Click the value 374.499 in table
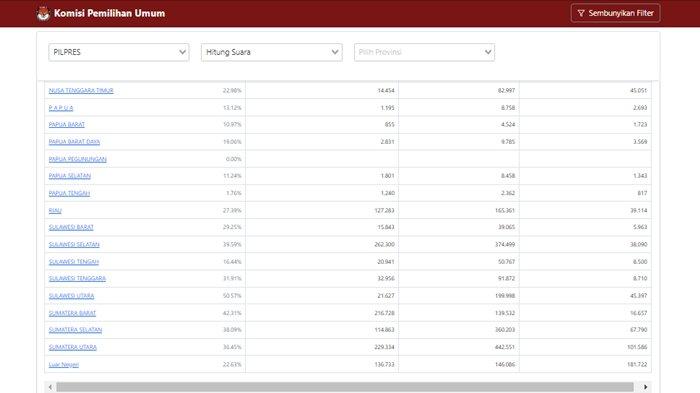 point(505,245)
